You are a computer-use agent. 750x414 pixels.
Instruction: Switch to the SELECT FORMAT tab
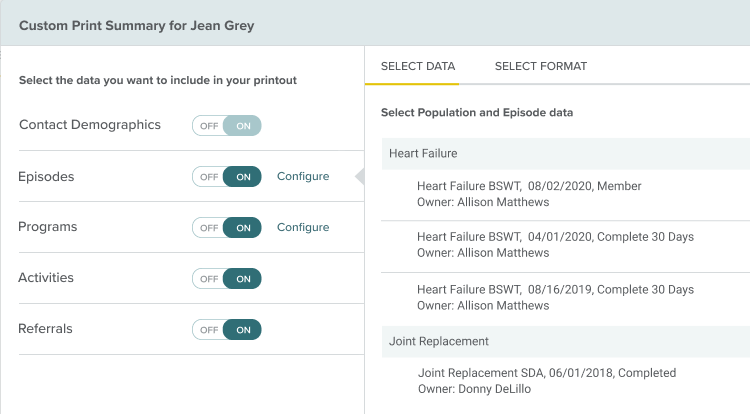click(x=540, y=67)
